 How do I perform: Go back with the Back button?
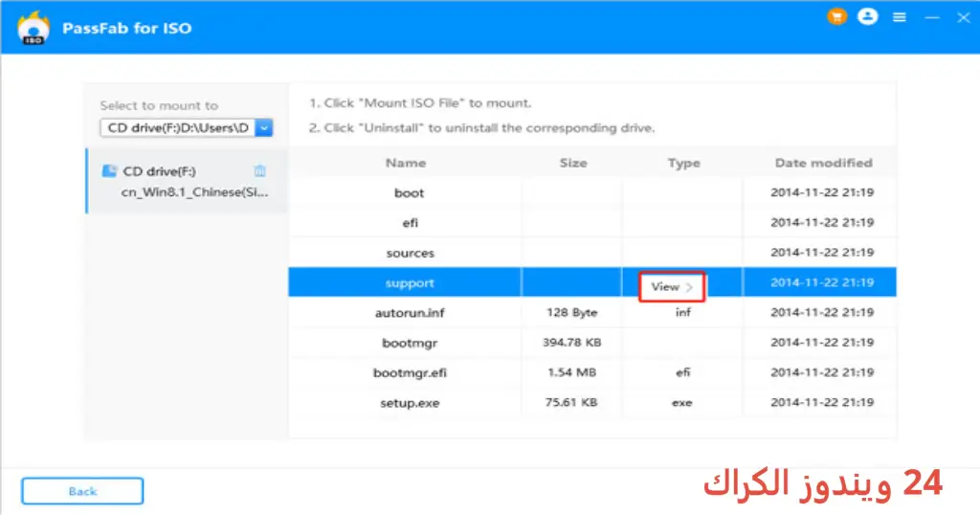click(82, 491)
